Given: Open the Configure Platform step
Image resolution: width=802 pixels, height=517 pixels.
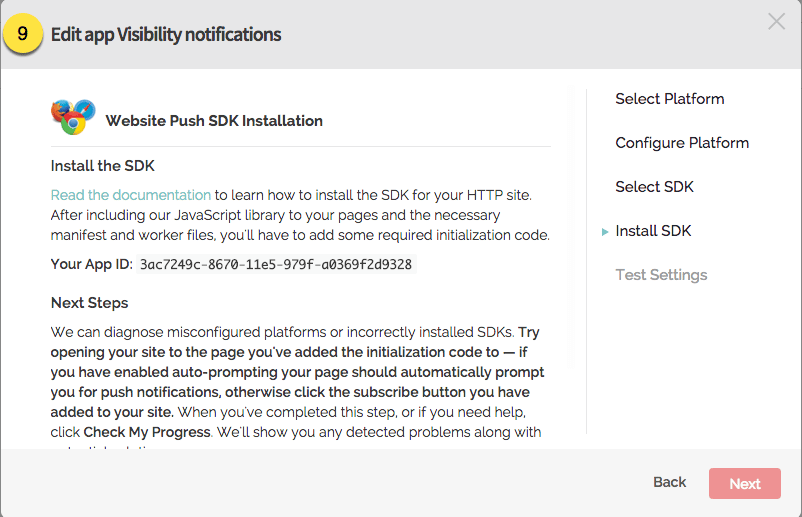Looking at the screenshot, I should [x=681, y=143].
